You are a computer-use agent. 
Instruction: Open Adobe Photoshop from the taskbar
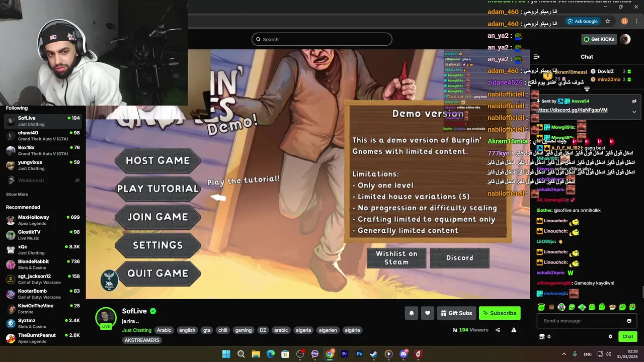coord(359,354)
